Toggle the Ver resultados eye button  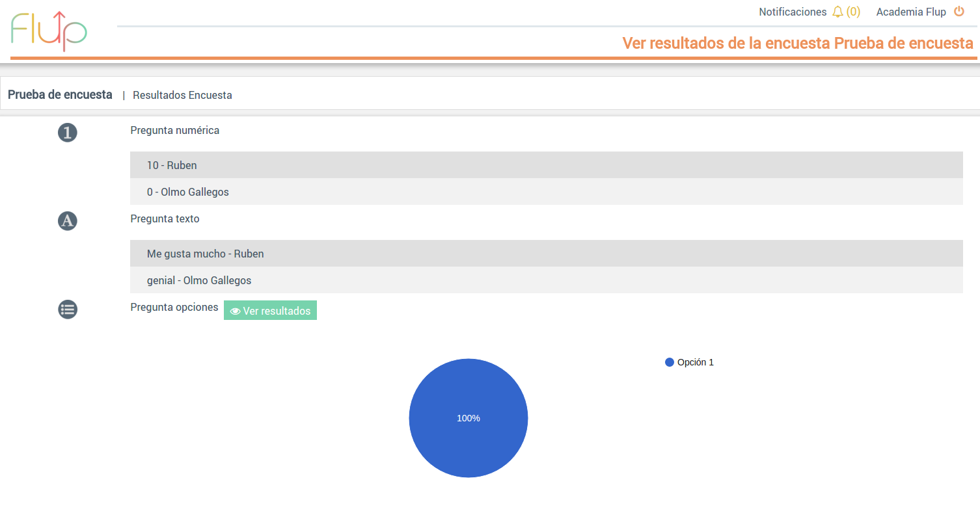[270, 310]
